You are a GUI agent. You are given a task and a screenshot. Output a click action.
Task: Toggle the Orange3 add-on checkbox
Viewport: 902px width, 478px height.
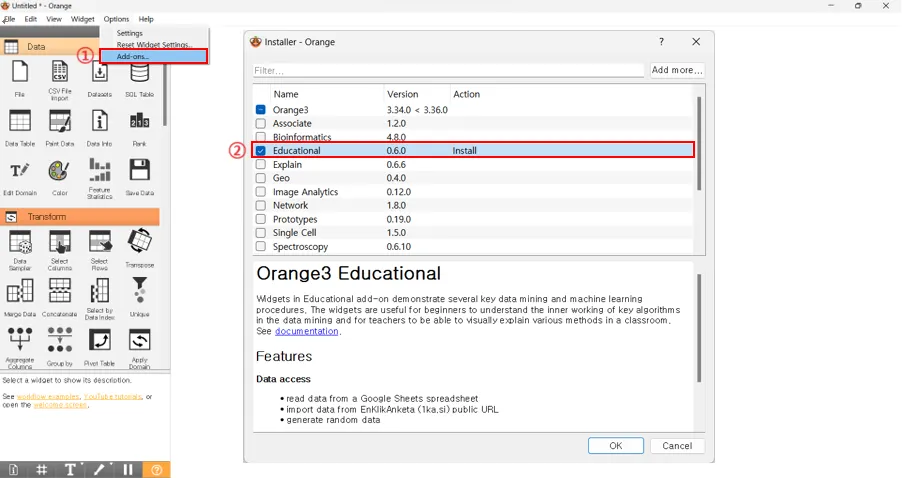261,109
